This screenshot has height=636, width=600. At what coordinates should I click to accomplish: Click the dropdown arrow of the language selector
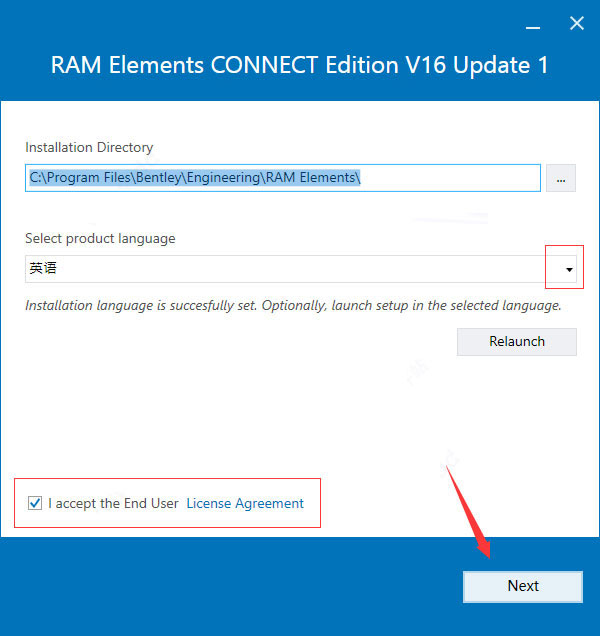(x=569, y=269)
